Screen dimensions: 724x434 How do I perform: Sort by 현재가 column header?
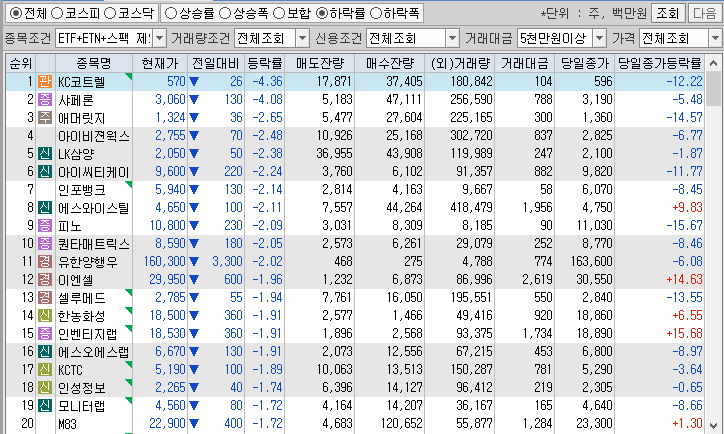[160, 63]
